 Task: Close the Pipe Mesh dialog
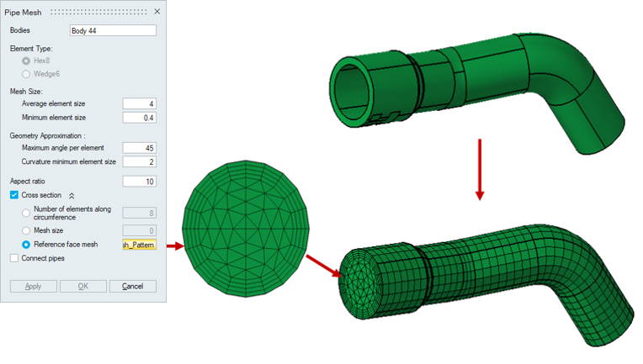click(x=157, y=12)
